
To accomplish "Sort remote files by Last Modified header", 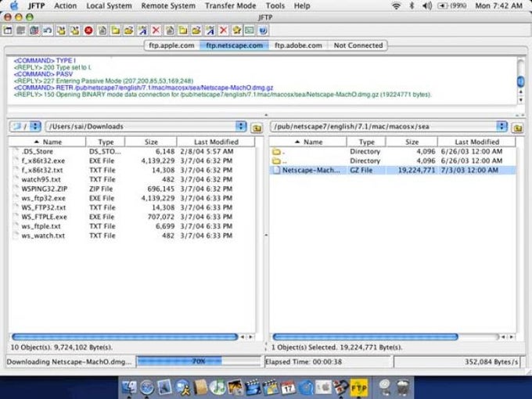I will 476,142.
